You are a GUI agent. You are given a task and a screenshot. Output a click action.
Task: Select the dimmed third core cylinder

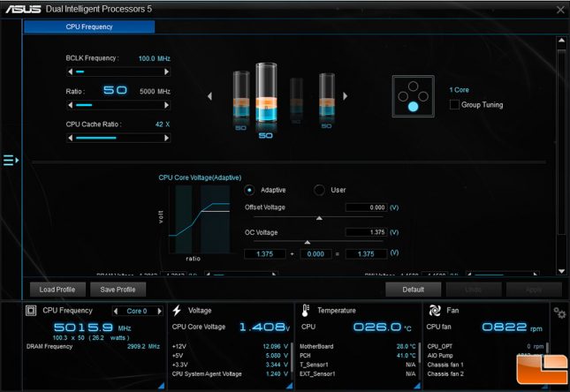click(296, 97)
